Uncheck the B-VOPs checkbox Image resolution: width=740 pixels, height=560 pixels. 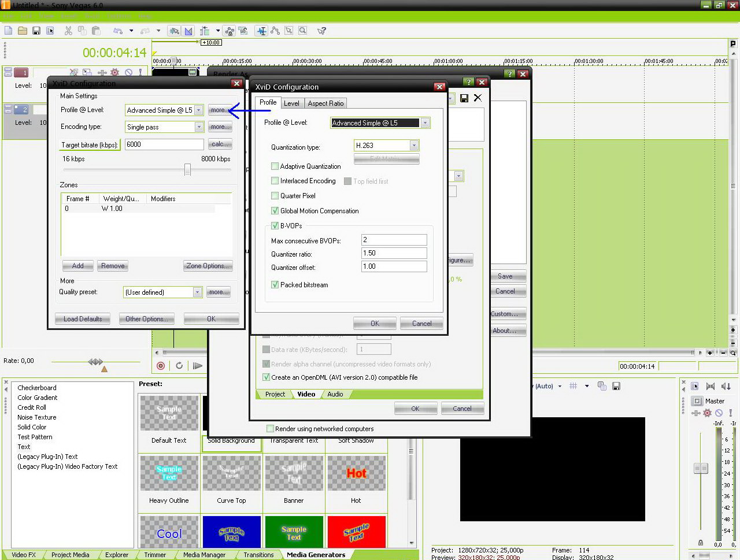point(275,226)
